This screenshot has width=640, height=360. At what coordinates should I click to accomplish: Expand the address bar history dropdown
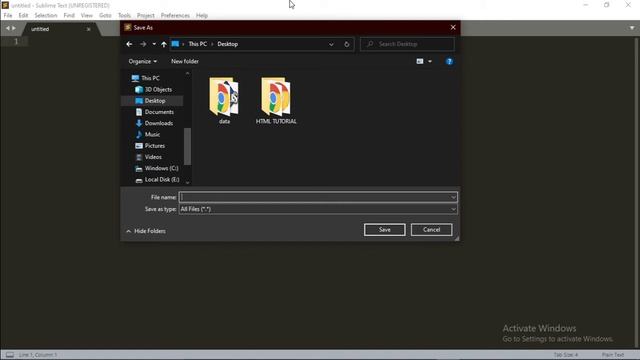point(331,44)
